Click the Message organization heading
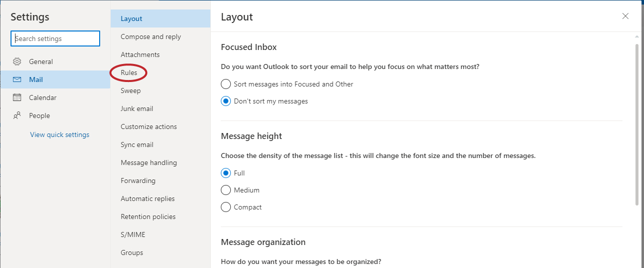Viewport: 644px width, 268px height. (263, 242)
